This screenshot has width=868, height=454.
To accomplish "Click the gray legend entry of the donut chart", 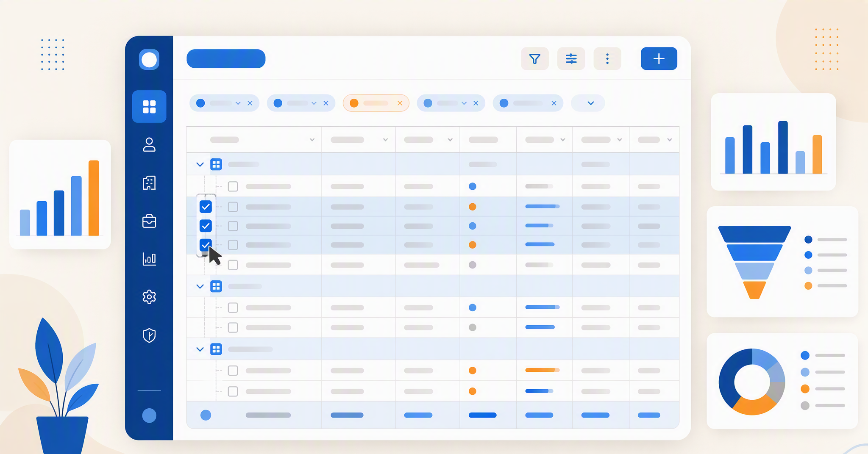I will tap(823, 406).
